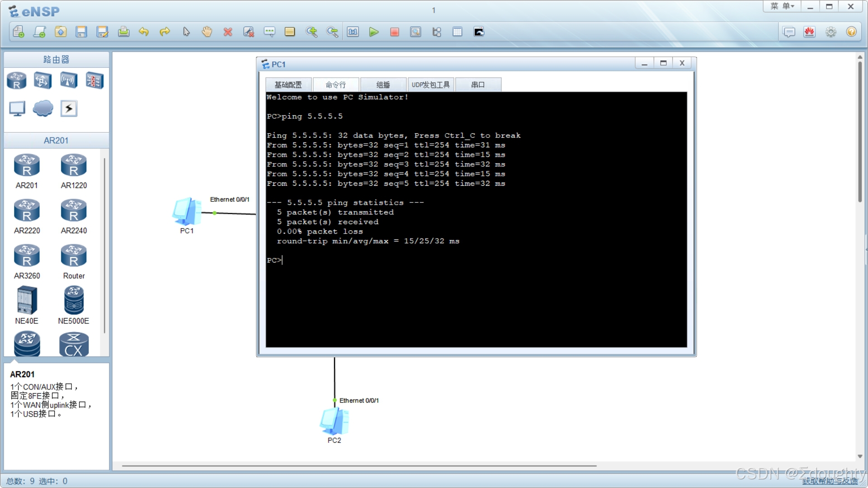Select the WLAN device category

pyautogui.click(x=69, y=81)
